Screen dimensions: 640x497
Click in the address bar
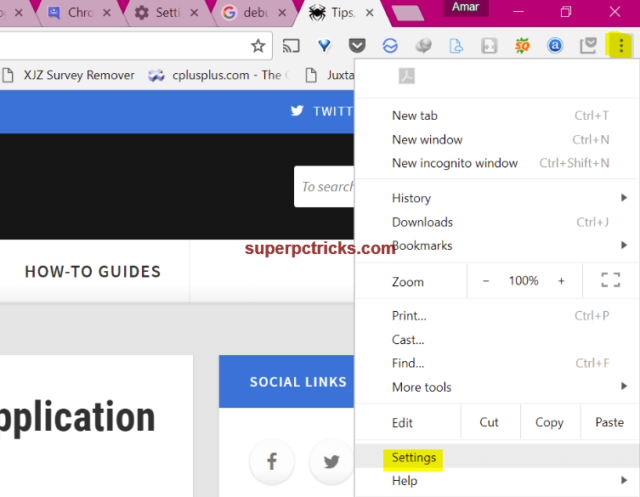122,46
